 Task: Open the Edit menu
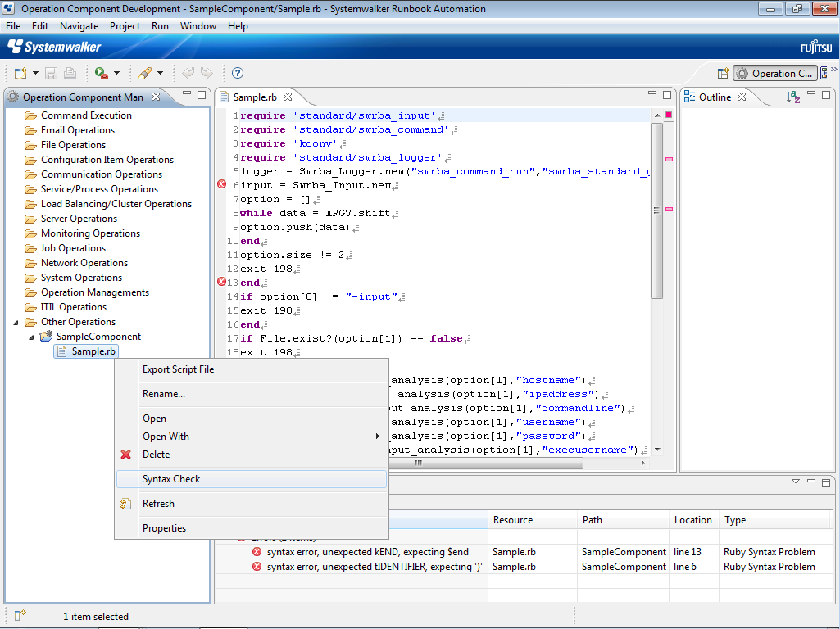[39, 26]
